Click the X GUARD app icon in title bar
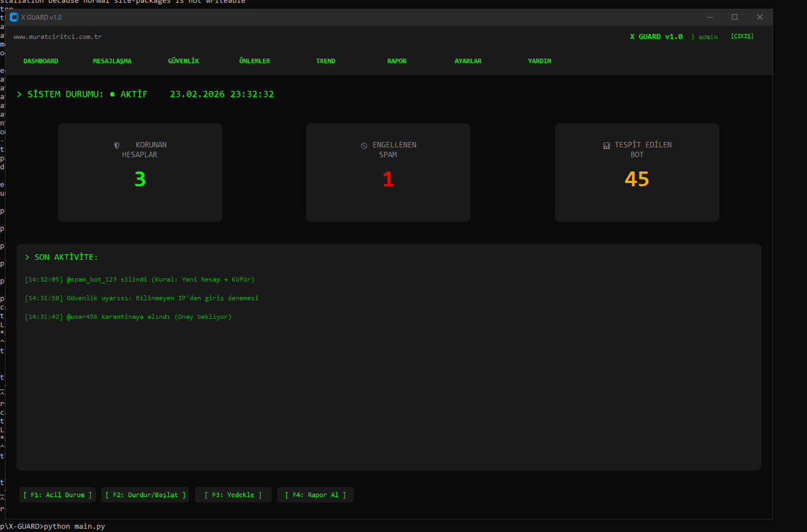The height and width of the screenshot is (532, 807). [14, 18]
